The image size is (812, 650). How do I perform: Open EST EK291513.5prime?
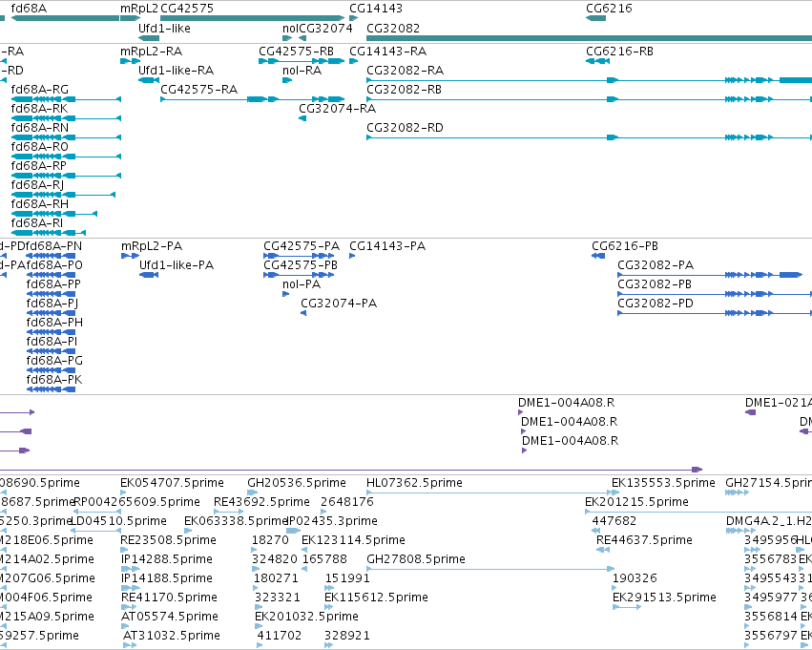(627, 607)
